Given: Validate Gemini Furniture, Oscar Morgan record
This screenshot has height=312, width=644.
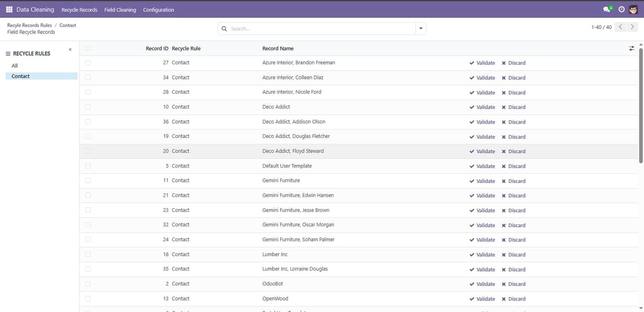Looking at the screenshot, I should tap(482, 225).
